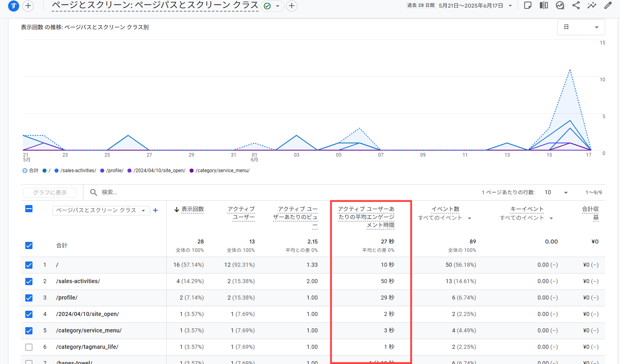This screenshot has width=620, height=364.
Task: Open すべてのイベント dropdown under イベント数
Action: tap(444, 218)
